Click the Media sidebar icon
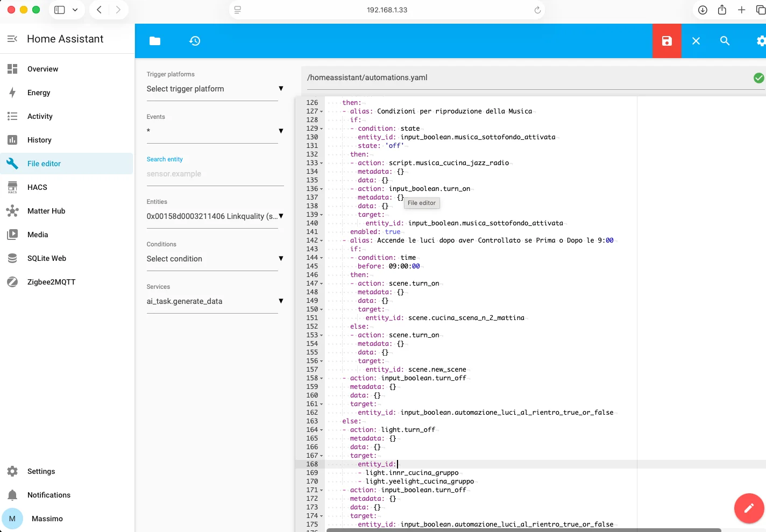Screen dimensions: 766x532 tap(12, 235)
